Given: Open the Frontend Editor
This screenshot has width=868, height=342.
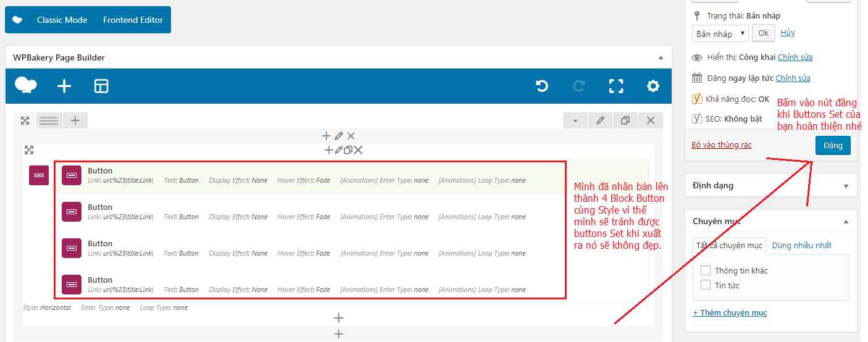Looking at the screenshot, I should point(133,20).
